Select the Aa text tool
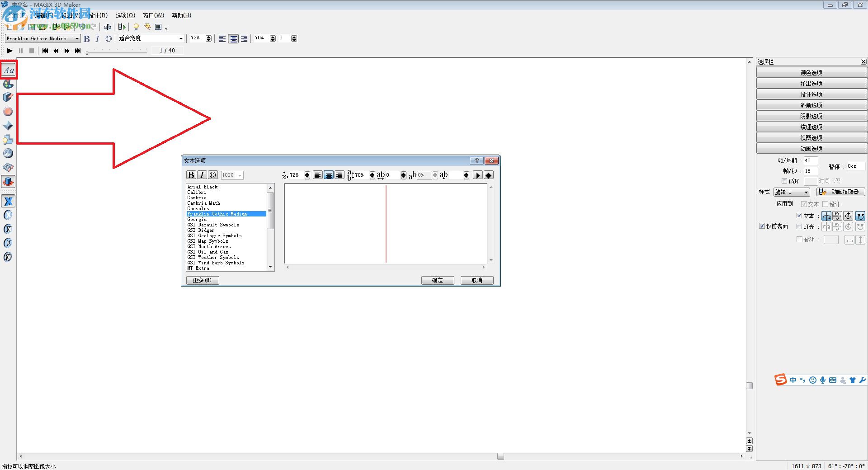Image resolution: width=868 pixels, height=470 pixels. (8, 70)
